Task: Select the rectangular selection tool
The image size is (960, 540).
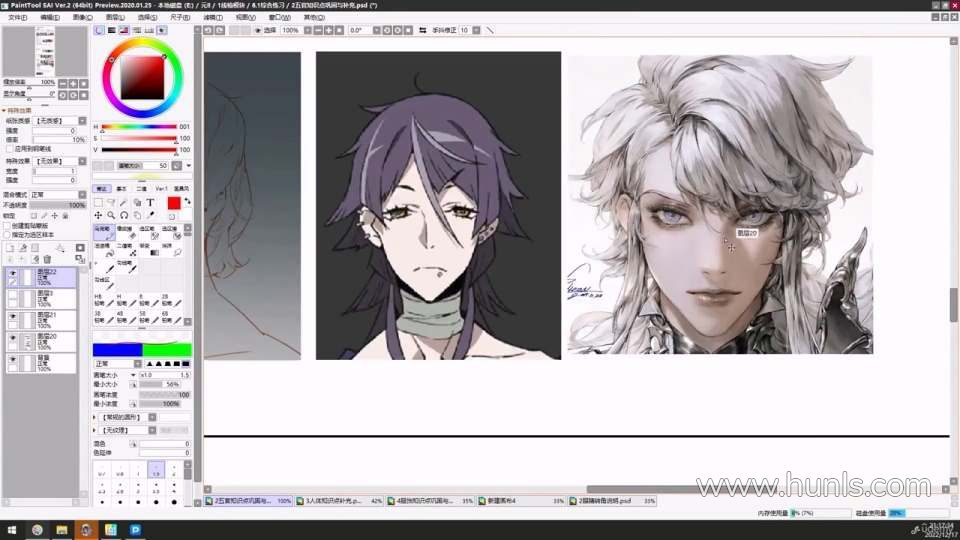Action: point(98,202)
